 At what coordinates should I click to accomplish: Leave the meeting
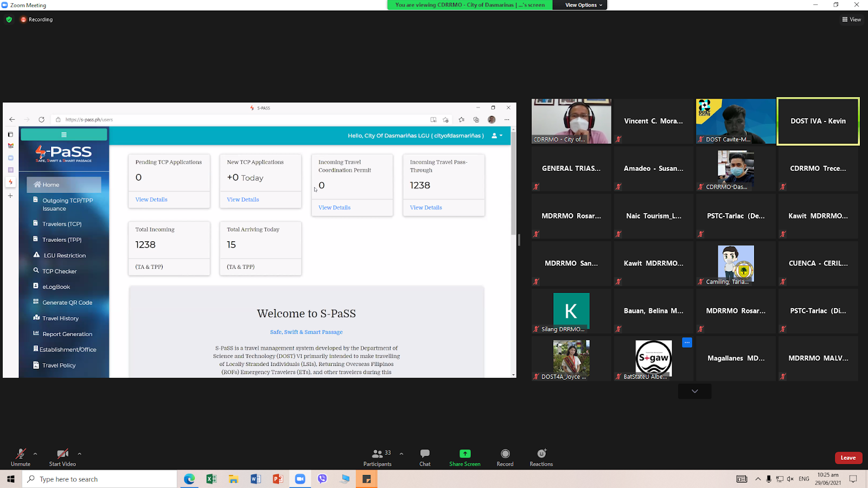point(848,458)
